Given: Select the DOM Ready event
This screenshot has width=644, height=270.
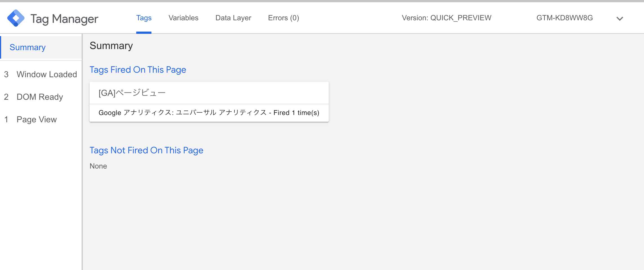Looking at the screenshot, I should [x=41, y=97].
